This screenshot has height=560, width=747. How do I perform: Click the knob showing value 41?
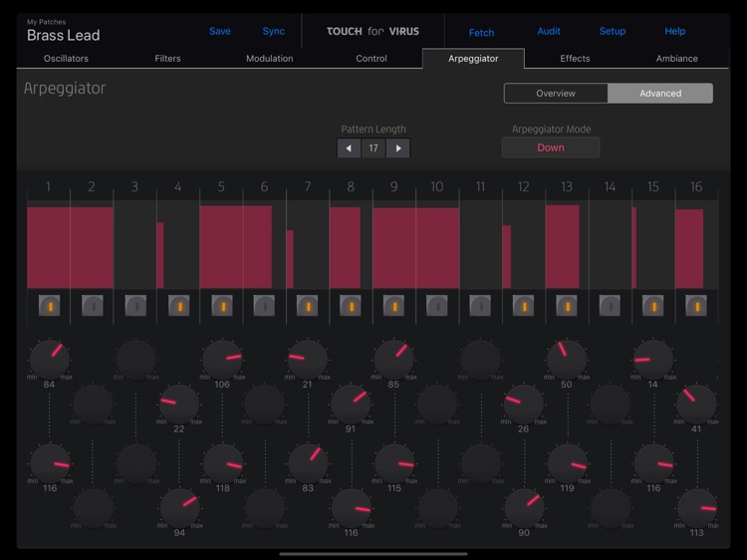(x=696, y=405)
